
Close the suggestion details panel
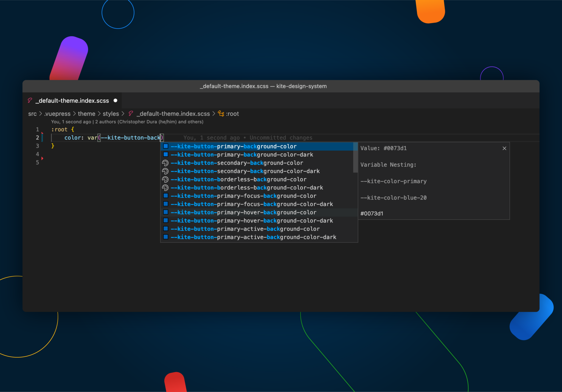coord(504,148)
